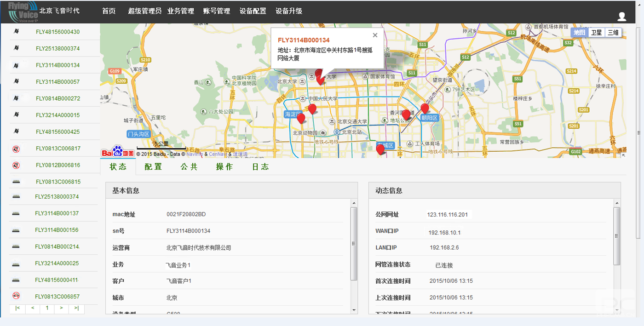This screenshot has width=644, height=326.
Task: Open the 业务管理 menu
Action: click(x=181, y=11)
